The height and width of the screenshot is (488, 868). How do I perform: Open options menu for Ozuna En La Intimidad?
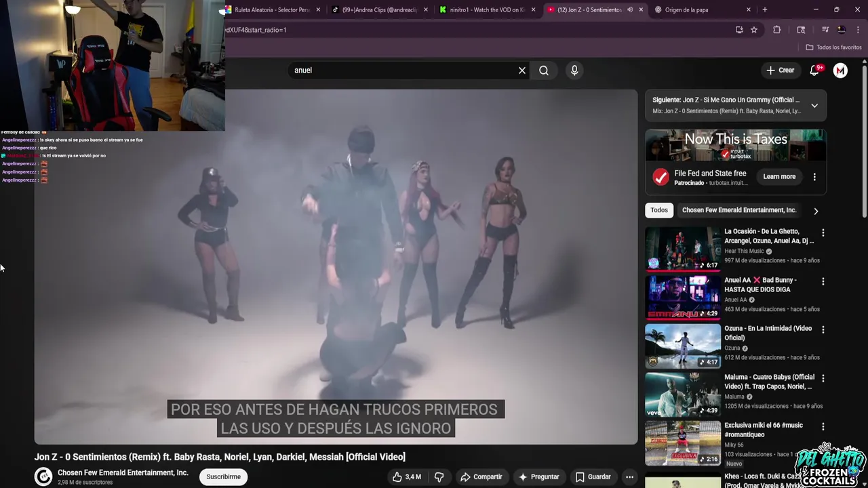pyautogui.click(x=823, y=329)
